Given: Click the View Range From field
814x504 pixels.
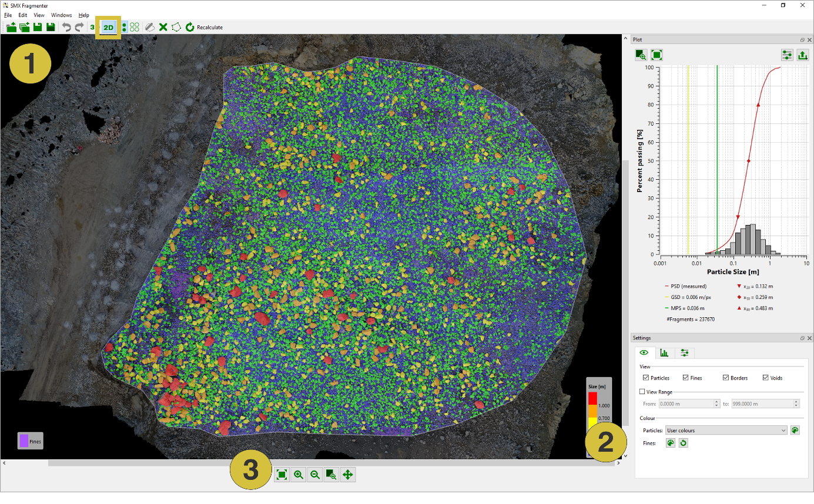Looking at the screenshot, I should click(689, 404).
